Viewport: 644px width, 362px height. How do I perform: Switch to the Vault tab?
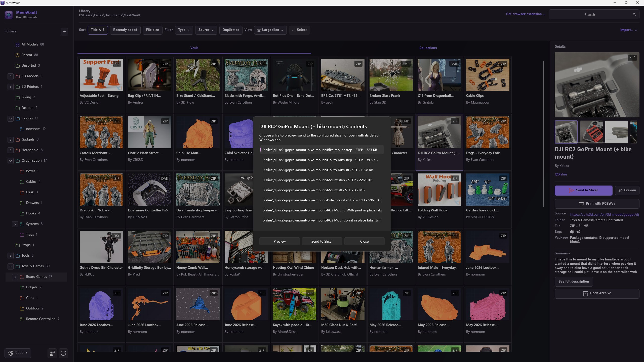(x=194, y=48)
